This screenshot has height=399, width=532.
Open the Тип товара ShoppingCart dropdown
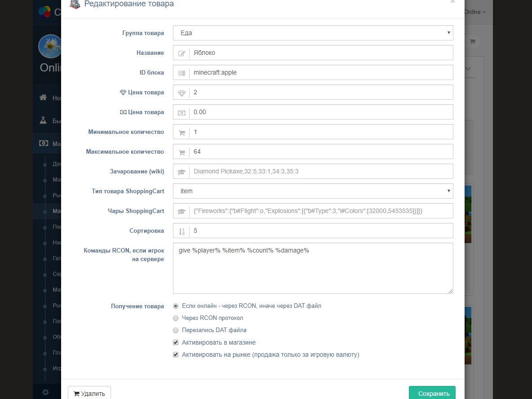(313, 191)
